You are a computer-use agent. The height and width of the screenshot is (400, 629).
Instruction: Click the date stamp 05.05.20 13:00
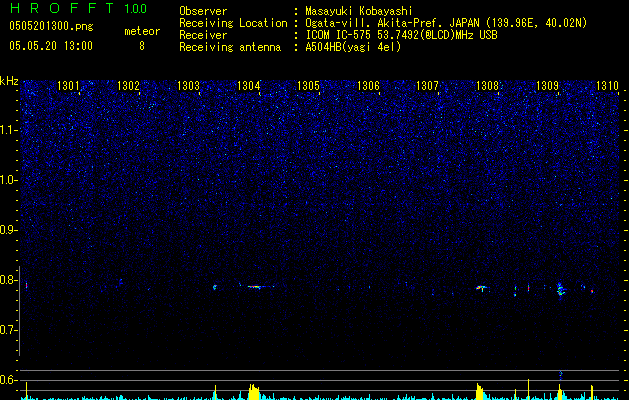pos(51,46)
